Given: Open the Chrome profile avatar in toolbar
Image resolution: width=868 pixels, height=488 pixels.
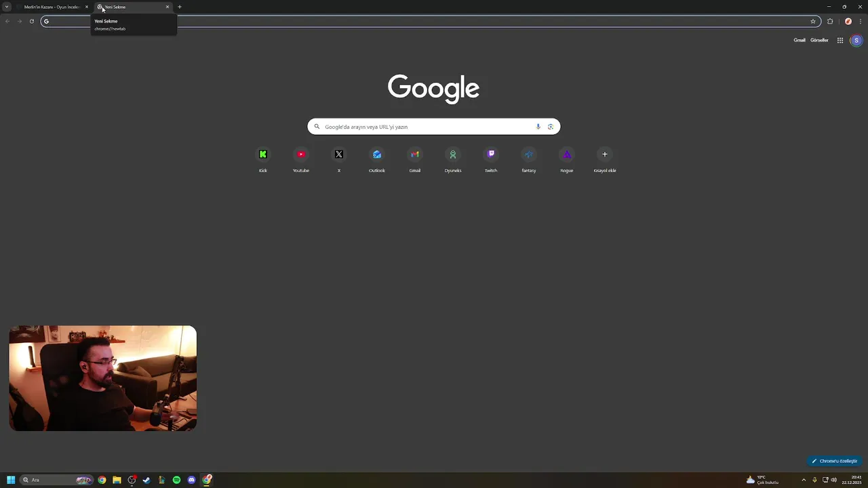Looking at the screenshot, I should (848, 21).
